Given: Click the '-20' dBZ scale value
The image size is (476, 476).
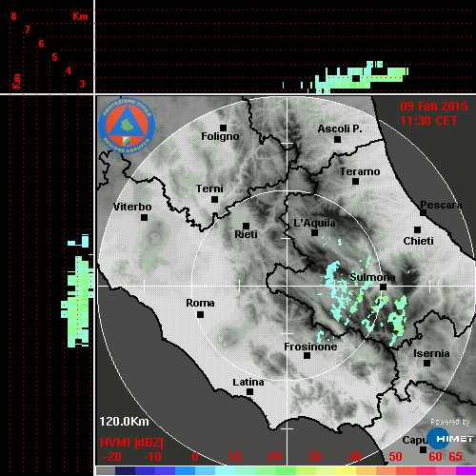Looking at the screenshot, I should [112, 457].
